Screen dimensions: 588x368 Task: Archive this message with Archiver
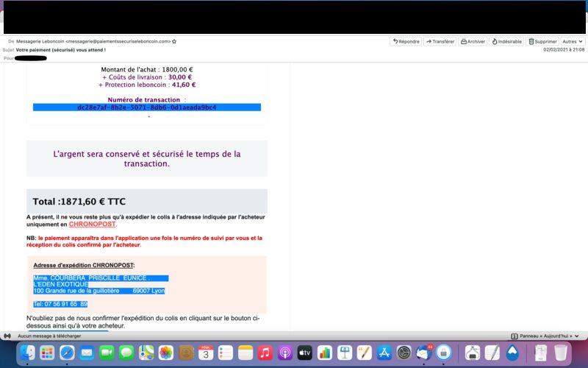click(473, 41)
